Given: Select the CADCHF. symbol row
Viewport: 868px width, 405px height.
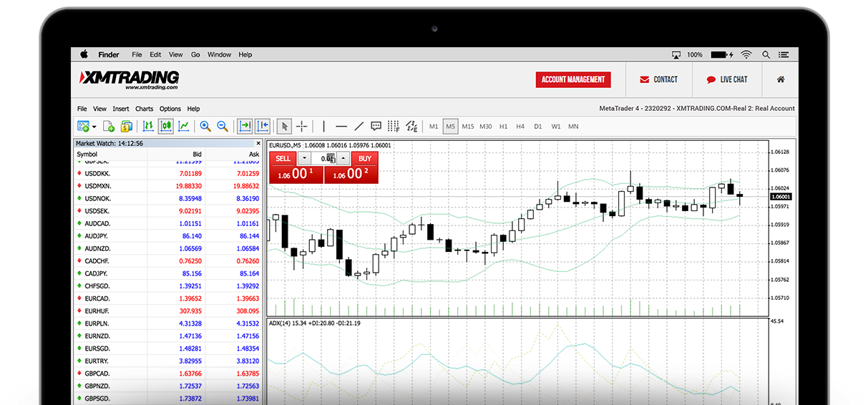Looking at the screenshot, I should (168, 261).
